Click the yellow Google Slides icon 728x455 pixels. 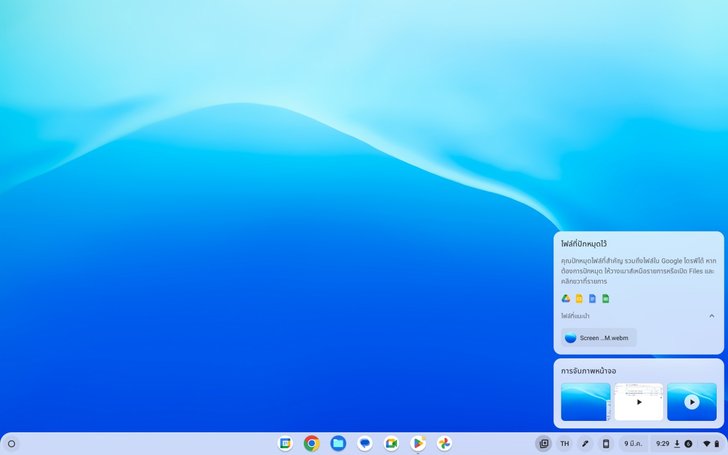click(x=579, y=299)
